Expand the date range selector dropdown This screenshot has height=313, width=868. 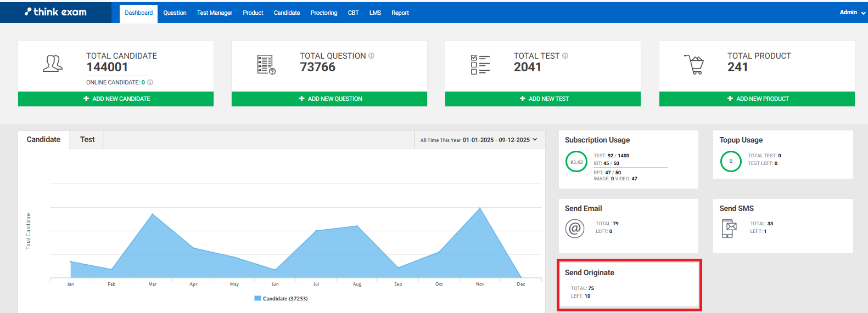(479, 140)
